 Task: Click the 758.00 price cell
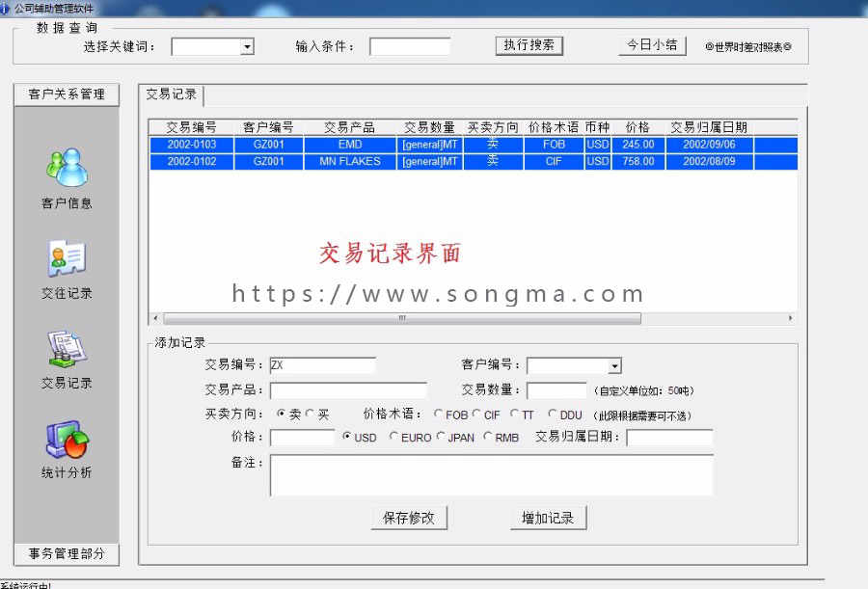point(638,162)
